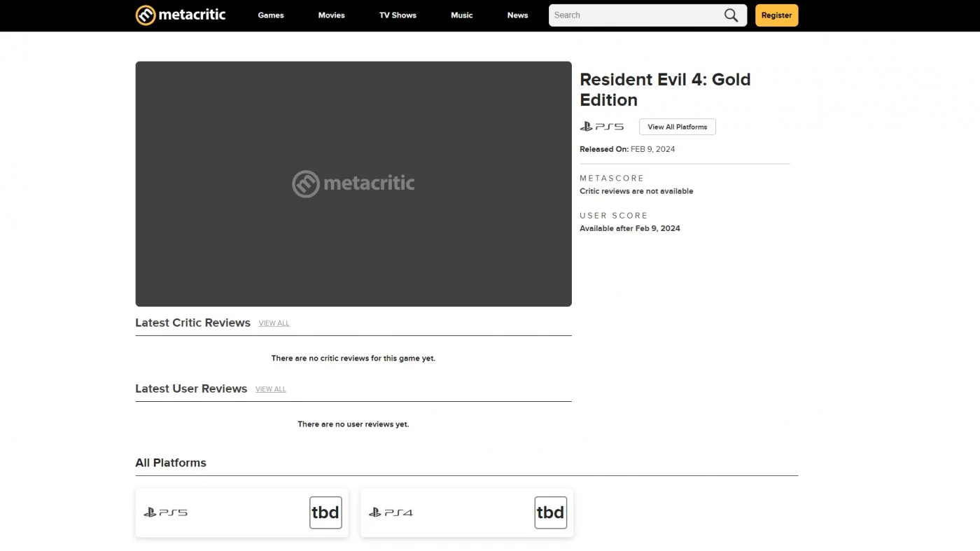980x551 pixels.
Task: Click the search magnifying glass icon
Action: pyautogui.click(x=731, y=15)
